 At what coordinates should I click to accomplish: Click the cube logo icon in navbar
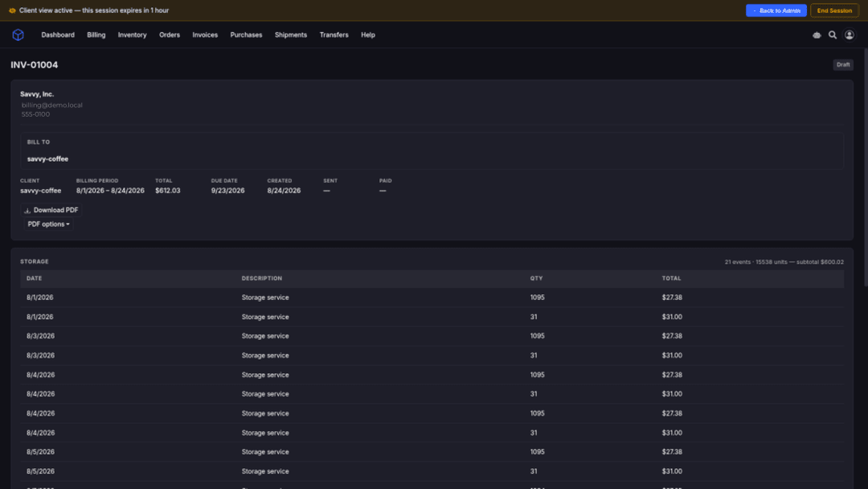click(18, 35)
